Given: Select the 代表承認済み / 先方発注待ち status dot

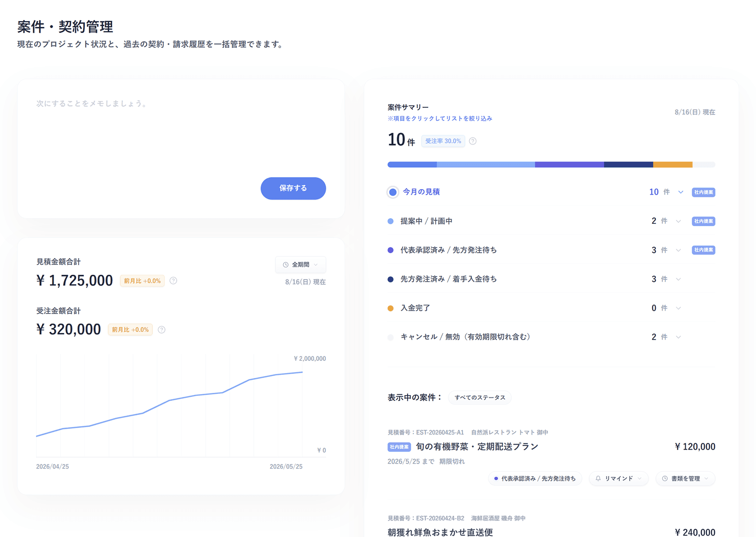Looking at the screenshot, I should point(390,250).
